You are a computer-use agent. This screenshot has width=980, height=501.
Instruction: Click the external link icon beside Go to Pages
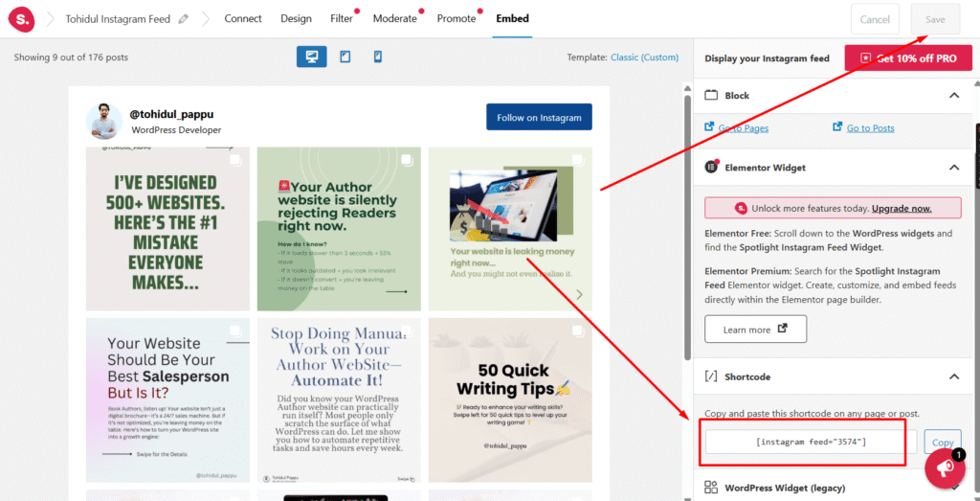pos(709,127)
